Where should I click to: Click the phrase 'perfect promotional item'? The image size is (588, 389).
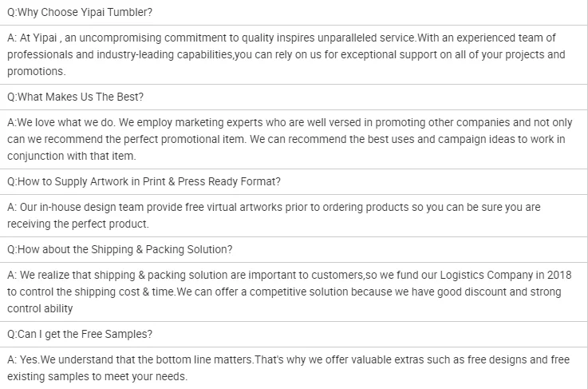click(x=184, y=139)
